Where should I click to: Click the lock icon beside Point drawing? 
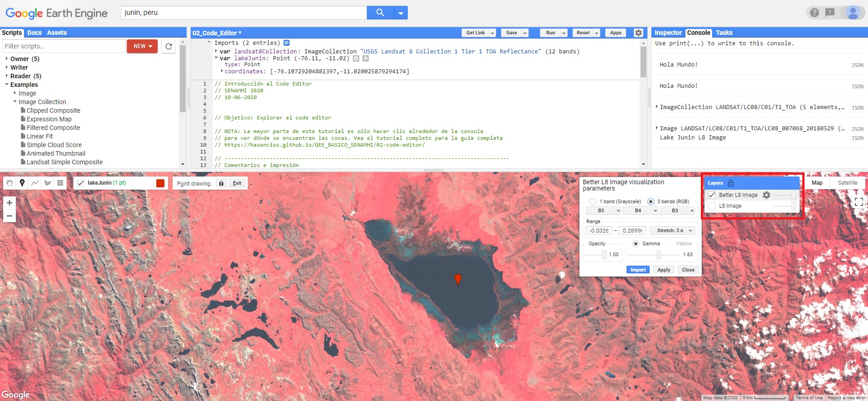point(221,183)
